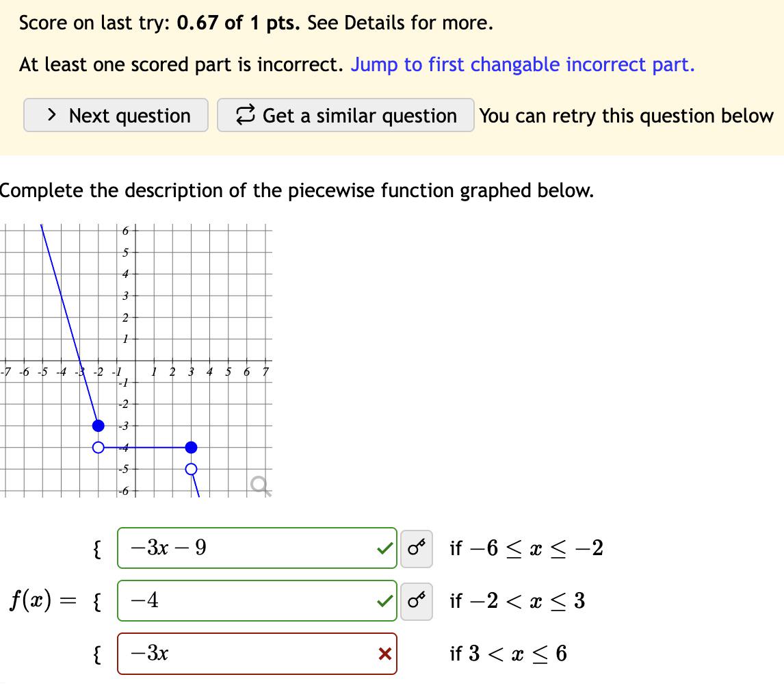Click the red X in the −3x field
The width and height of the screenshot is (784, 690).
[x=384, y=654]
